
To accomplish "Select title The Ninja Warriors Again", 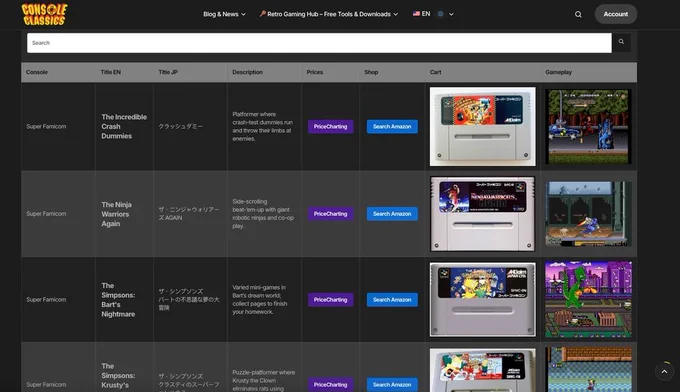I will click(116, 214).
